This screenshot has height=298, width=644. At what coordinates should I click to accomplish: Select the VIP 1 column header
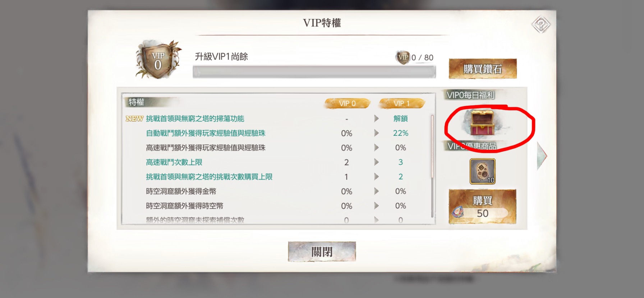click(x=402, y=103)
